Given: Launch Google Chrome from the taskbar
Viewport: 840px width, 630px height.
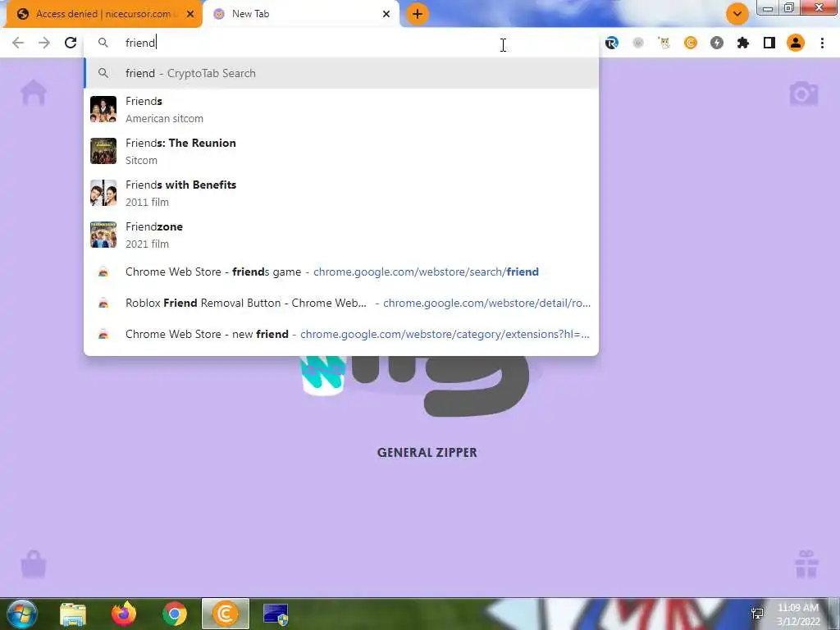Looking at the screenshot, I should (x=175, y=614).
